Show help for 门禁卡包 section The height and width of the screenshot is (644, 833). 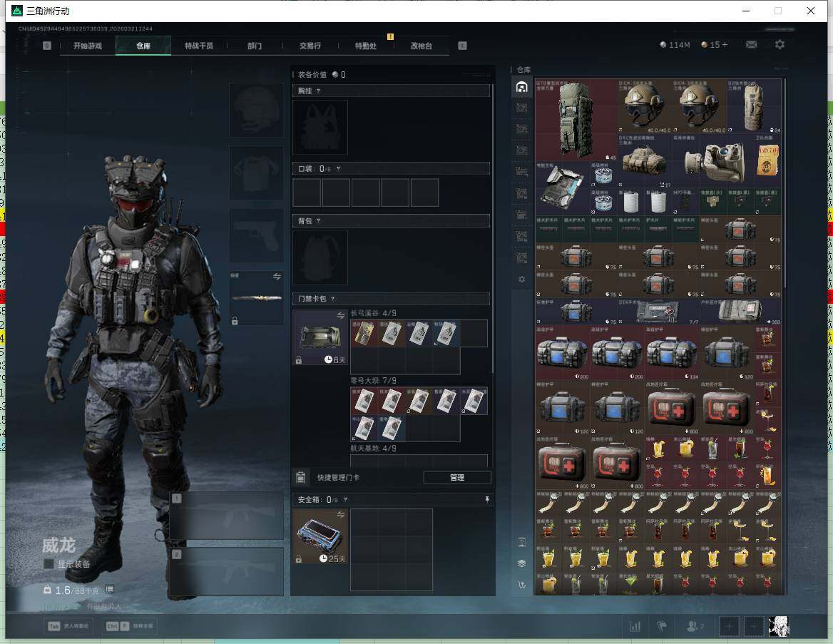(x=333, y=299)
